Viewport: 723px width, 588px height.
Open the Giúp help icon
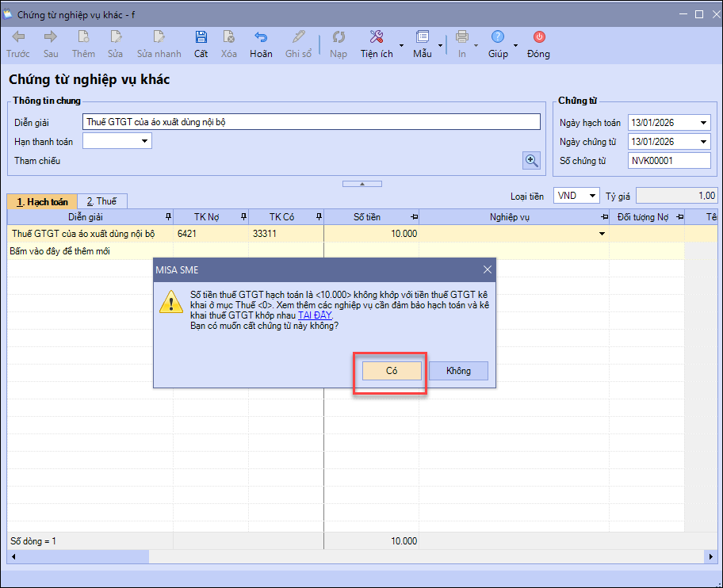point(498,37)
